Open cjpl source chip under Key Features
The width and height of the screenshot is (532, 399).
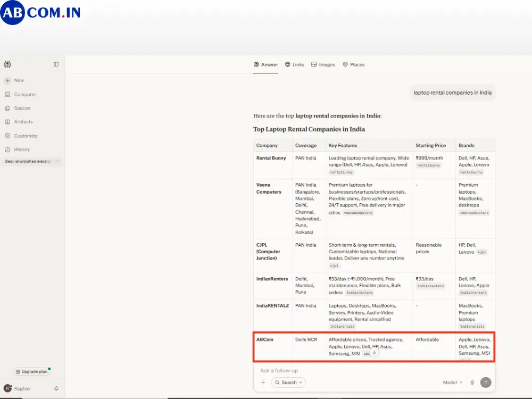tap(334, 265)
